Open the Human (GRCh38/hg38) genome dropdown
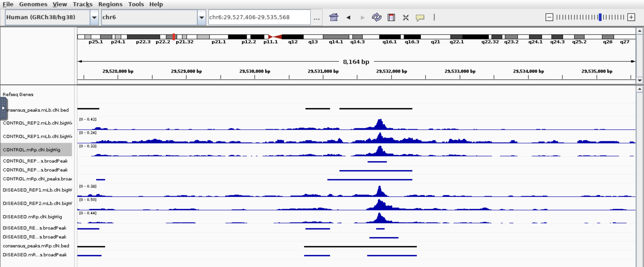 94,17
